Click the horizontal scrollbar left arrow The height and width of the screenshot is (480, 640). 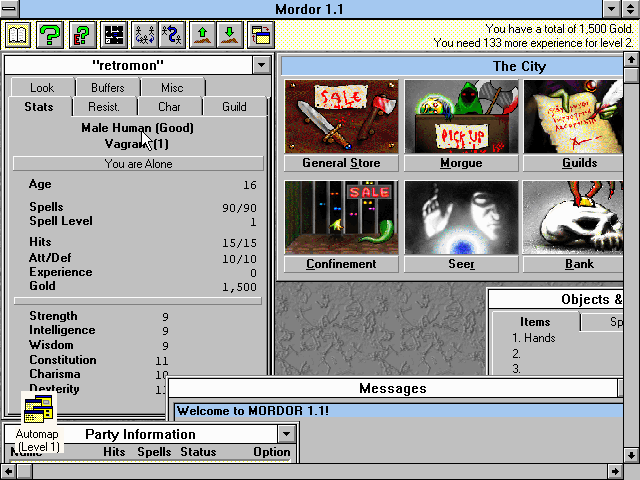[8, 472]
